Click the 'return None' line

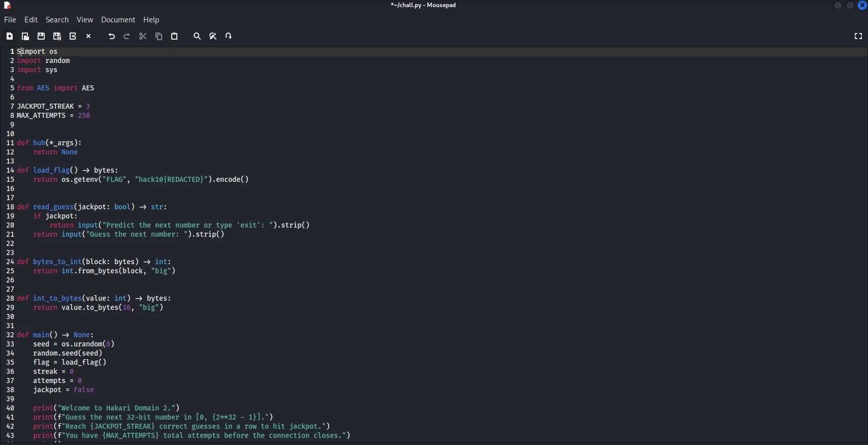click(x=55, y=152)
